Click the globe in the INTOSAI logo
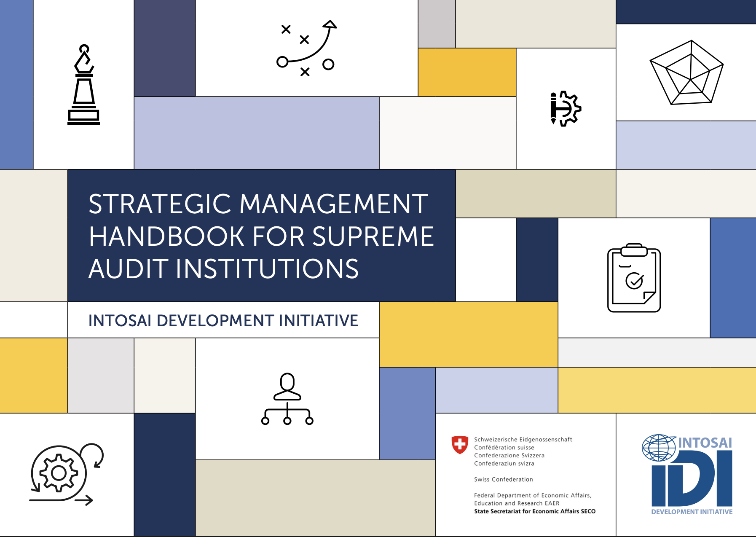Viewport: 756px width, 537px height. coord(658,447)
